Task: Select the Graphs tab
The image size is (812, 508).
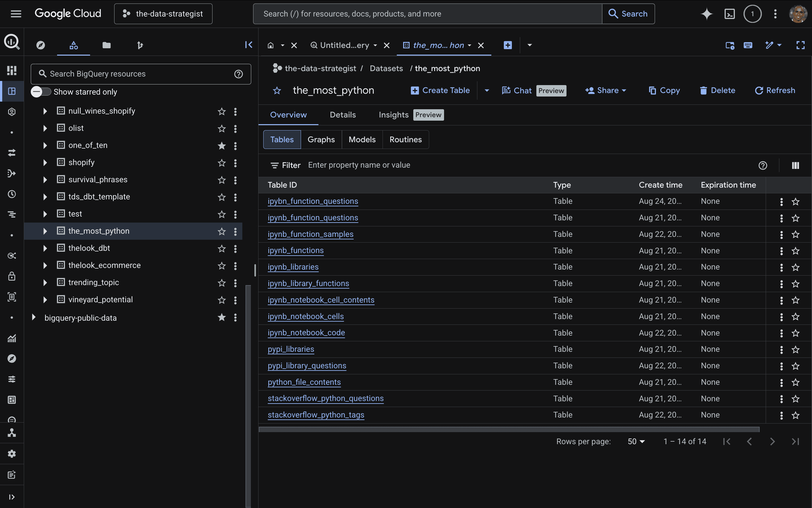Action: tap(321, 139)
